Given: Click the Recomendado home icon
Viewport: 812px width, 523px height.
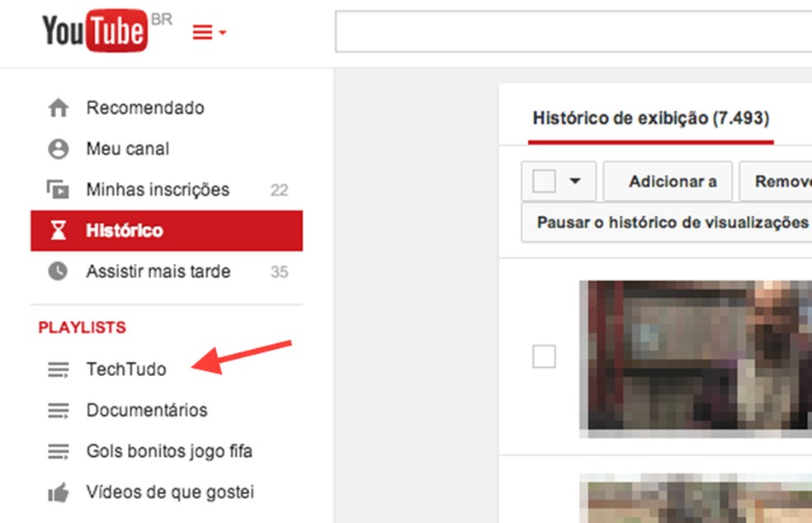Looking at the screenshot, I should pyautogui.click(x=58, y=107).
